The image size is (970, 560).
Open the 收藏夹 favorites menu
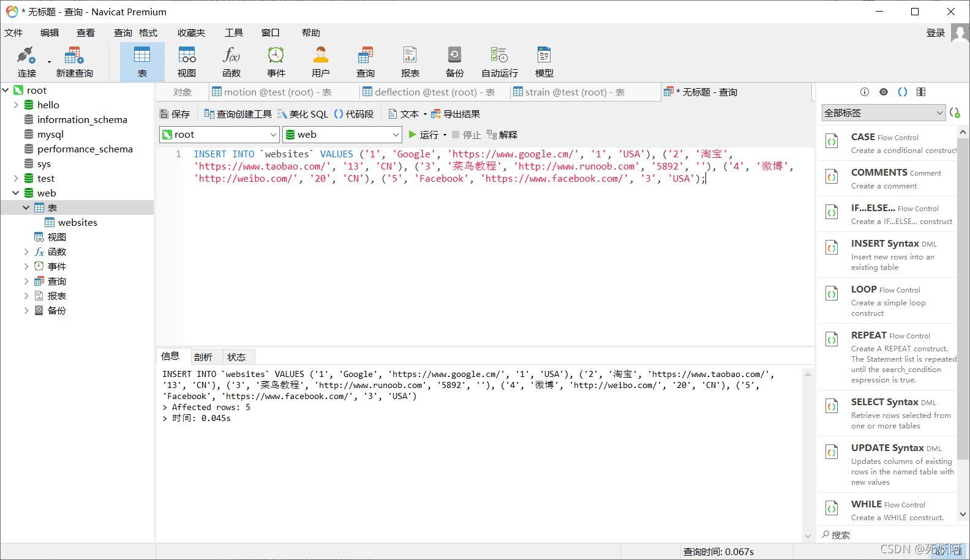click(x=191, y=33)
